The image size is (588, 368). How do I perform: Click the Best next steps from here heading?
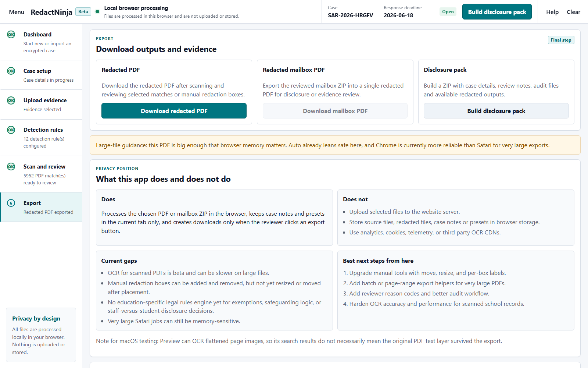[x=378, y=261]
